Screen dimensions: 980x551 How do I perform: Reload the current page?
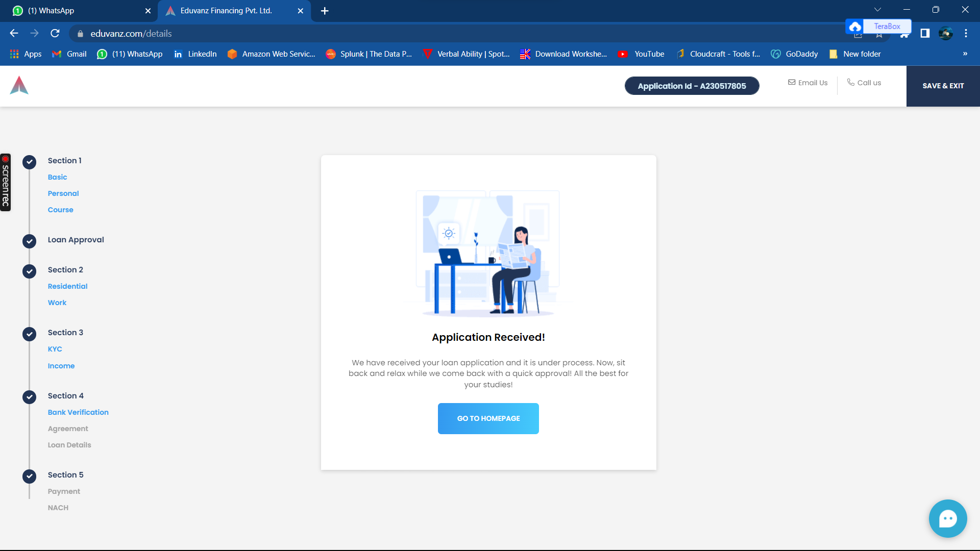pos(55,33)
